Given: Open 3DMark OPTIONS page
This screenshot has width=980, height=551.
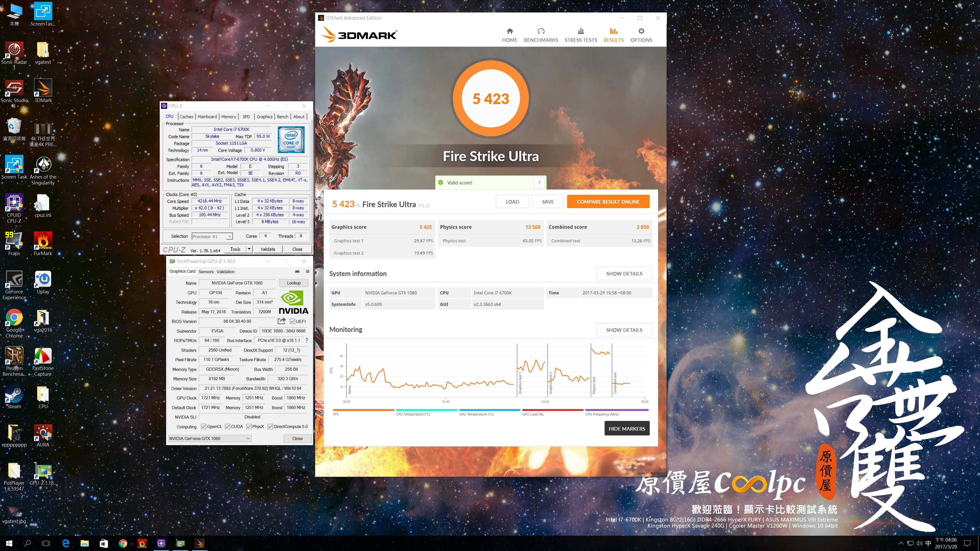Looking at the screenshot, I should tap(641, 35).
